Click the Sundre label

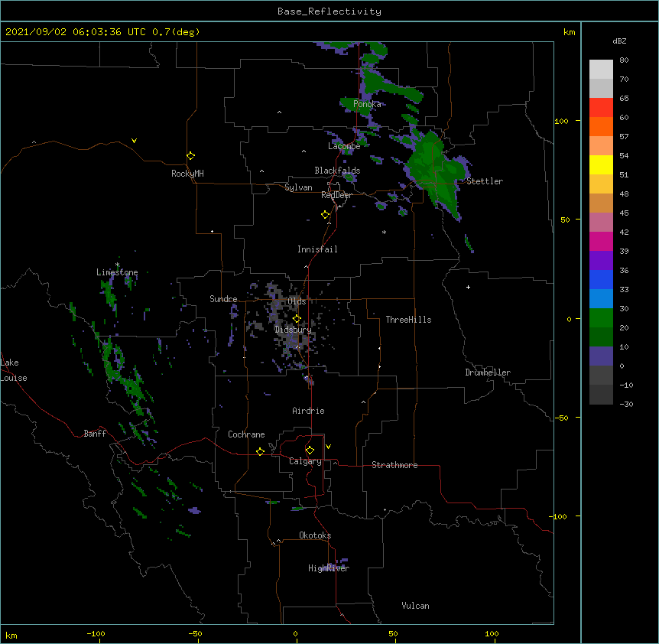coord(223,299)
